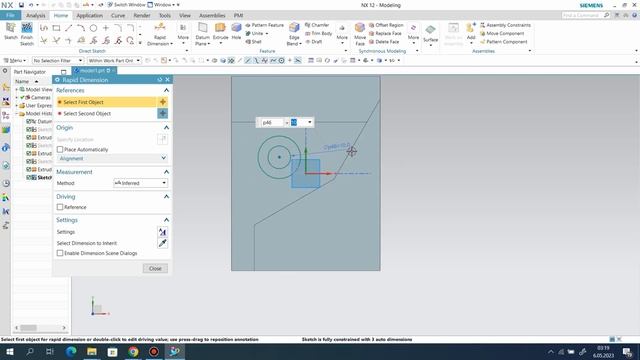Click the Settings icon in dialog Settings row

click(162, 232)
